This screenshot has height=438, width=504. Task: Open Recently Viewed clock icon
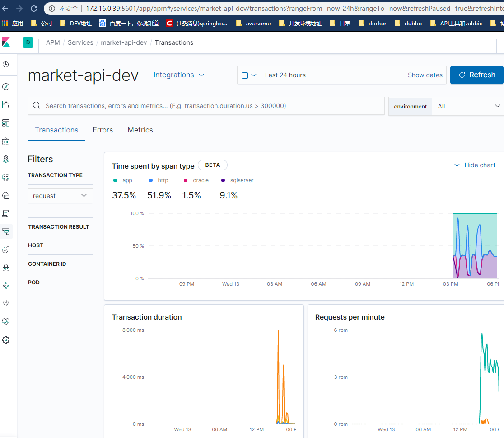[x=6, y=65]
